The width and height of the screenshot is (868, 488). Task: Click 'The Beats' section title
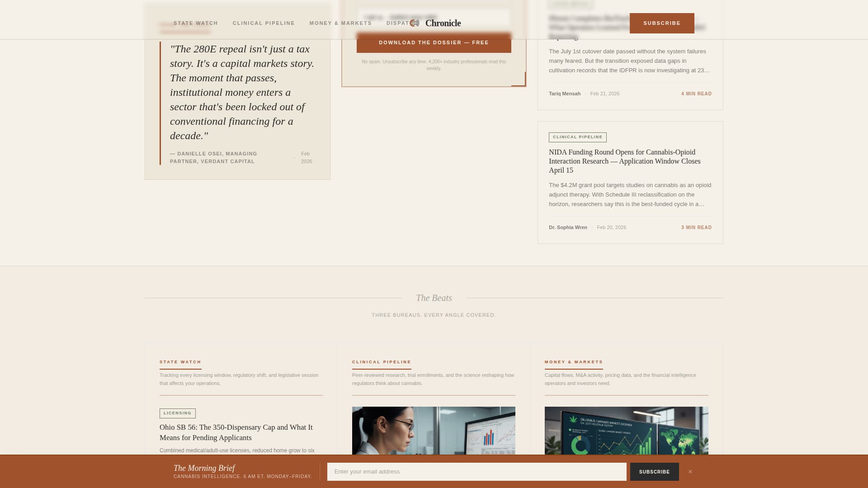[434, 298]
